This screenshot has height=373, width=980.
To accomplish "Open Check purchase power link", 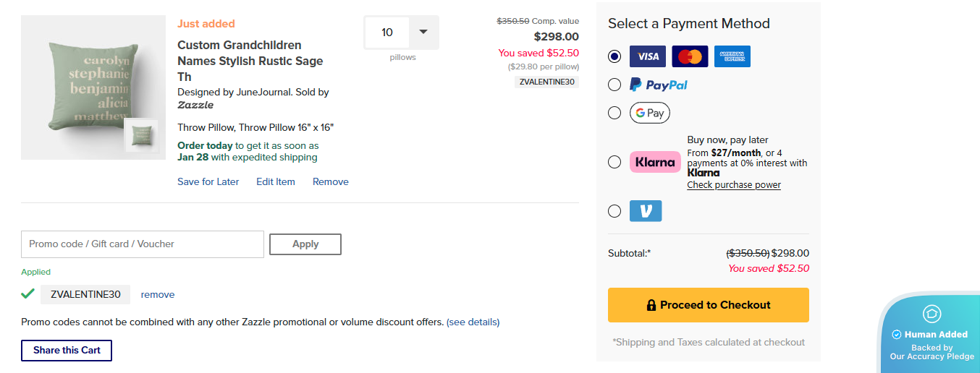I will click(733, 185).
